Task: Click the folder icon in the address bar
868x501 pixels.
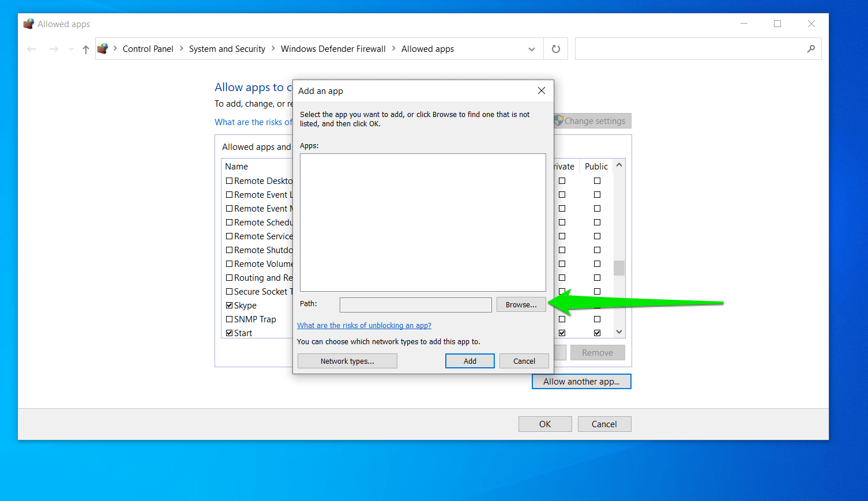Action: (x=103, y=48)
